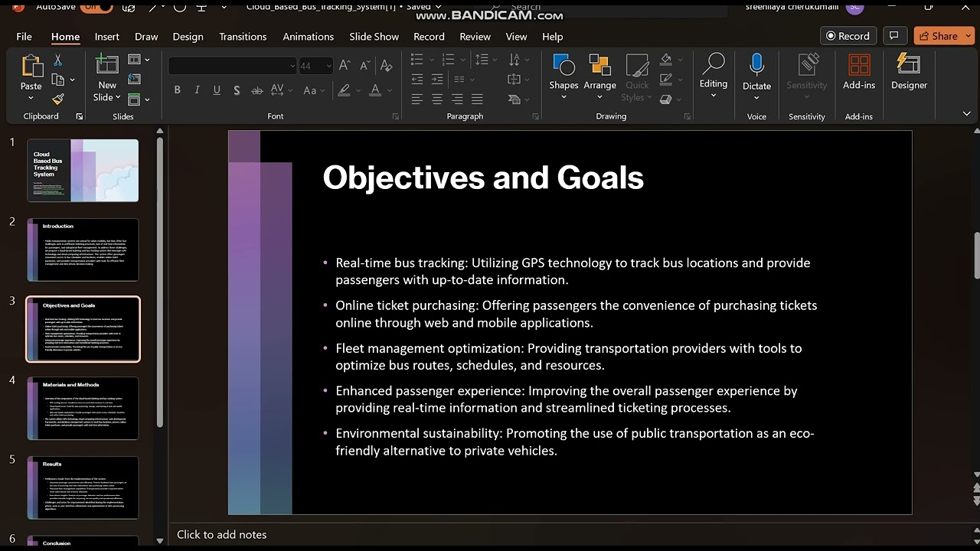Open the View tab
This screenshot has width=980, height=551.
[x=516, y=36]
